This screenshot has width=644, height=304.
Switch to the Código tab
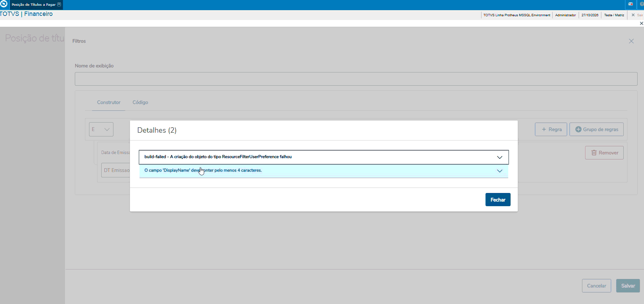[x=140, y=102]
